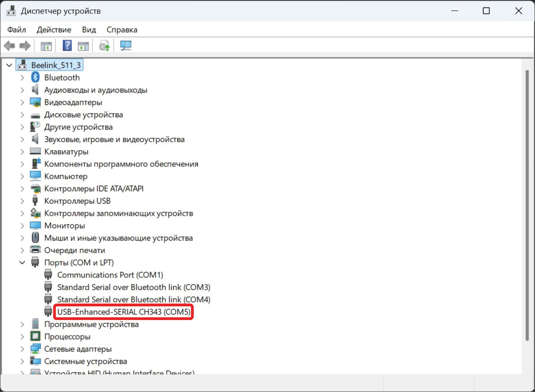Click Scan for hardware changes monitor icon
This screenshot has height=392, width=535.
(125, 46)
